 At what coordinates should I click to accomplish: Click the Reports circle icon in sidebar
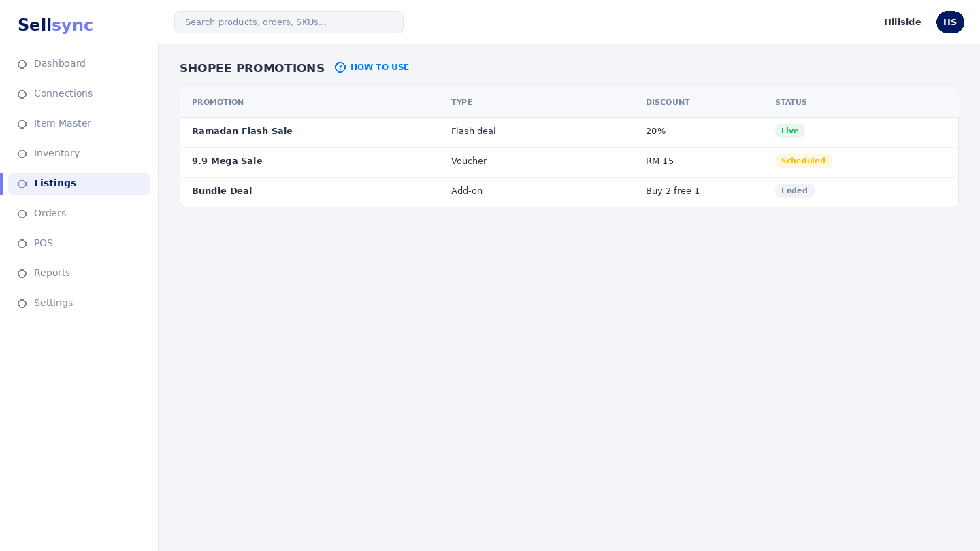click(x=22, y=273)
